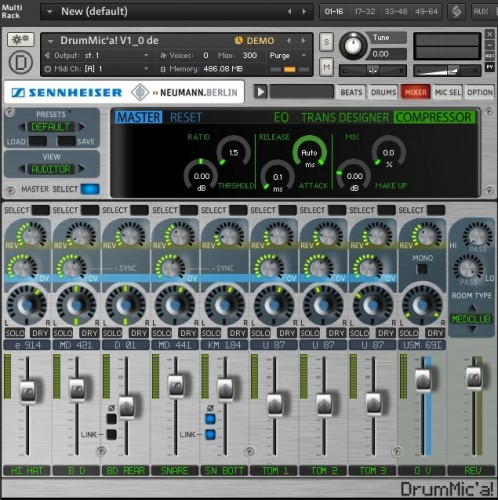Click the Make Up knob showing 0.00 dB
The width and height of the screenshot is (498, 500).
354,176
